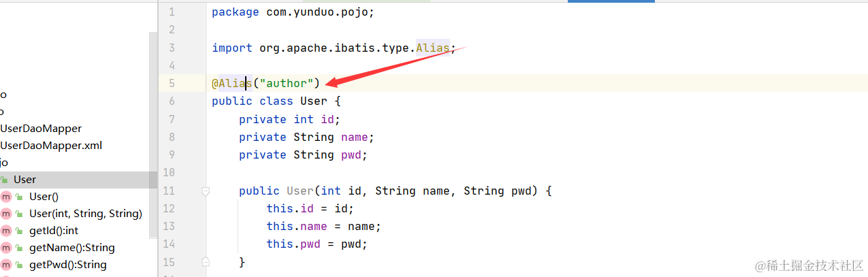This screenshot has height=277, width=868.
Task: Open UserDaoMapper.xml in the project tree
Action: pos(51,146)
